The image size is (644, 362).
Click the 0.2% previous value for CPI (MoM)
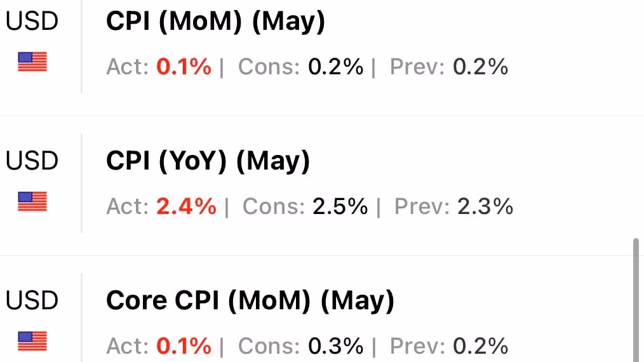[x=481, y=67]
